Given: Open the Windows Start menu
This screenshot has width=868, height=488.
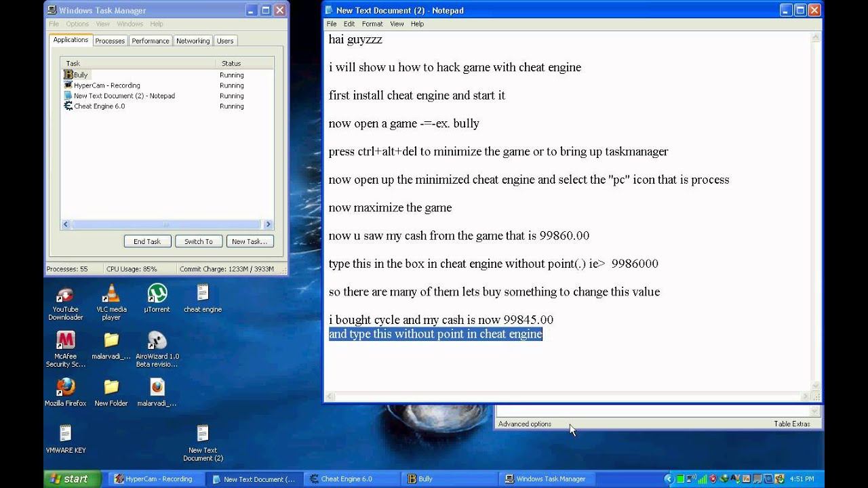Looking at the screenshot, I should coord(72,479).
